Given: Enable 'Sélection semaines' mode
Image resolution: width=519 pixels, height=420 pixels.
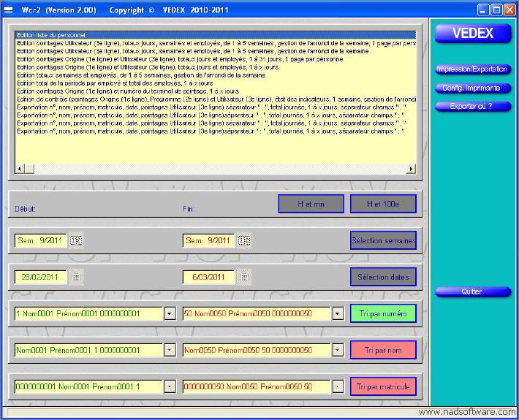Looking at the screenshot, I should [x=383, y=240].
